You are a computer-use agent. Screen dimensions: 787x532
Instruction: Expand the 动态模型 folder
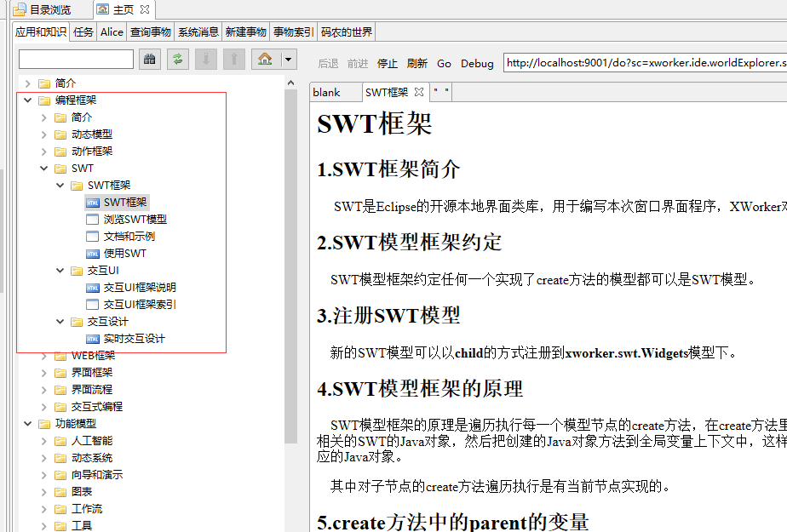44,134
